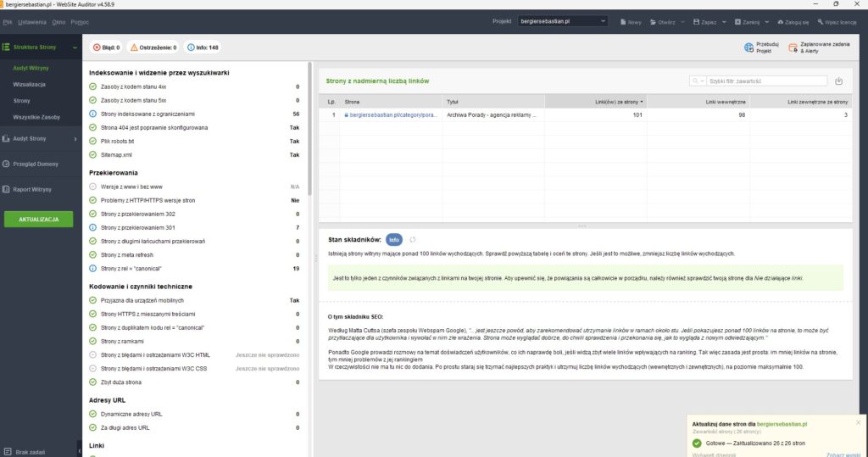Click the Raport Witryny sidebar icon
The image size is (868, 457).
click(6, 189)
